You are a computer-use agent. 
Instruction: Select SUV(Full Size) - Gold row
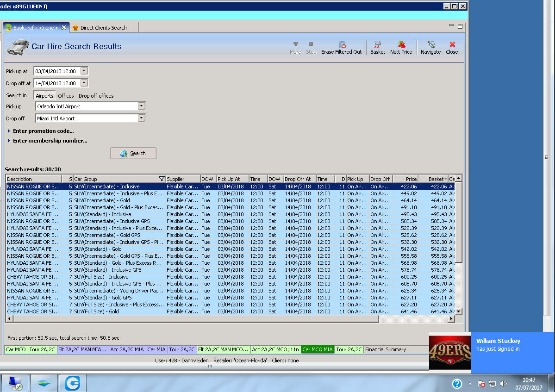tap(231, 311)
